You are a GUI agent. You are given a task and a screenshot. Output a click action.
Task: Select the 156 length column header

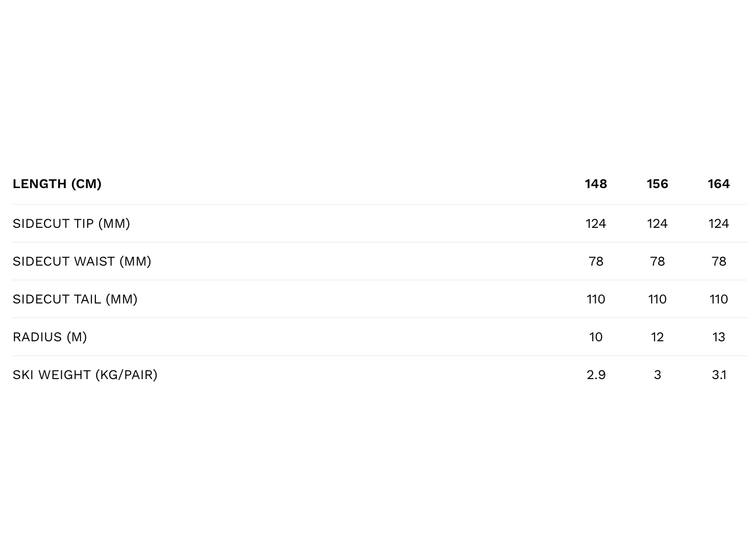(x=657, y=184)
